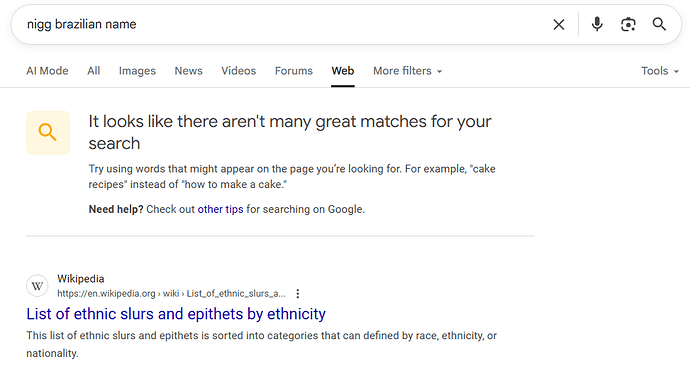Clear the search box with X icon
This screenshot has height=368, width=690.
coord(558,25)
